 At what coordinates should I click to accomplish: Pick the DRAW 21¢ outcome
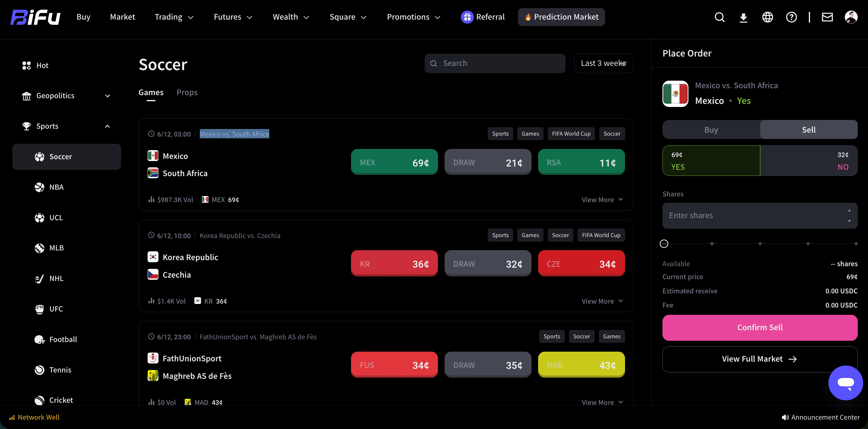[488, 162]
